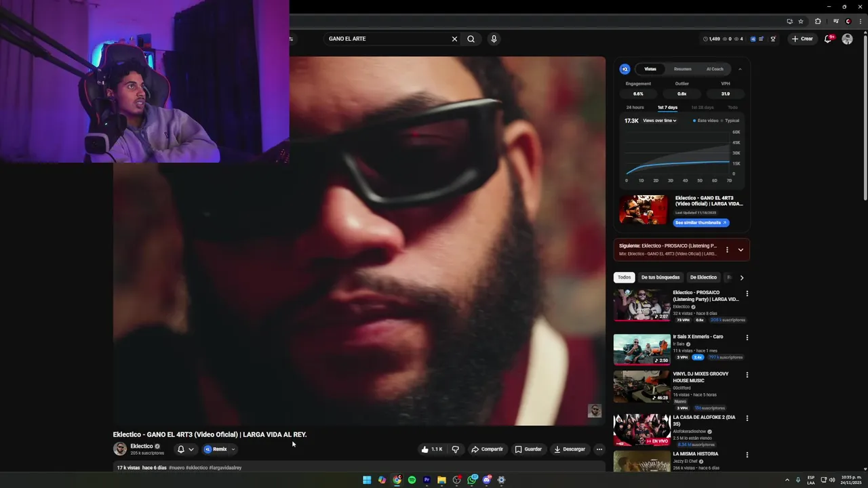Viewport: 868px width, 488px height.
Task: Open options menu for PROSAICO video
Action: [747, 293]
